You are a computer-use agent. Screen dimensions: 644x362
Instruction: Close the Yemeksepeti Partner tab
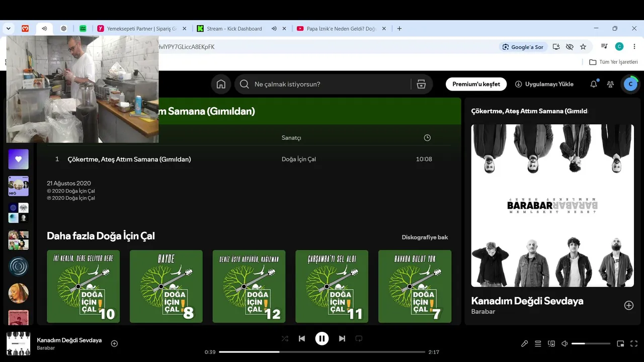184,29
